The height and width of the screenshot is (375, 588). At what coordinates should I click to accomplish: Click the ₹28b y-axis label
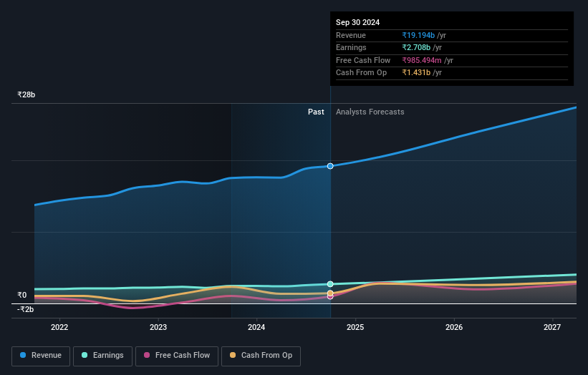[26, 94]
